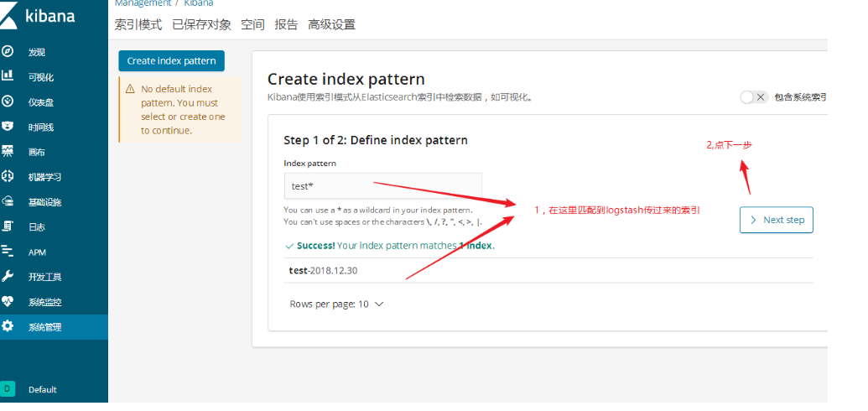The width and height of the screenshot is (868, 411).
Task: Select the 发现 sidebar label
Action: pos(37,52)
